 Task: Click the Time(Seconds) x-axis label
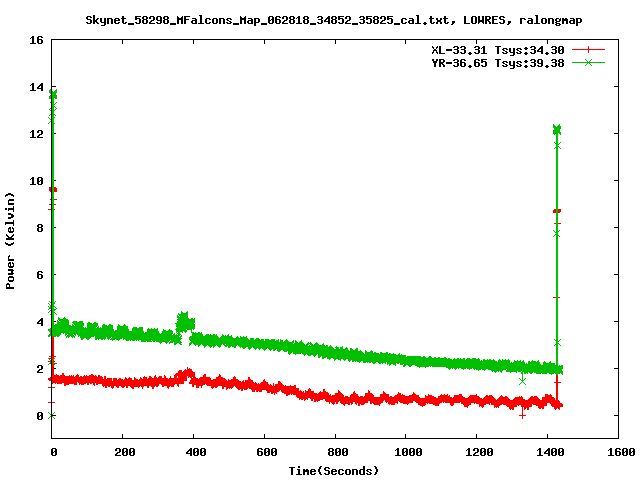[333, 471]
